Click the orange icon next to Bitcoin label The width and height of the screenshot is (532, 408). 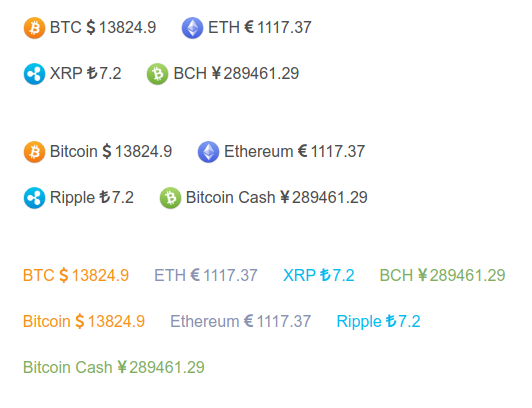[34, 152]
